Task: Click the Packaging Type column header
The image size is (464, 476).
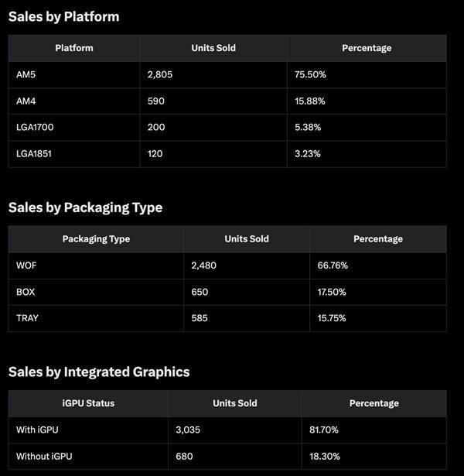Action: (96, 239)
